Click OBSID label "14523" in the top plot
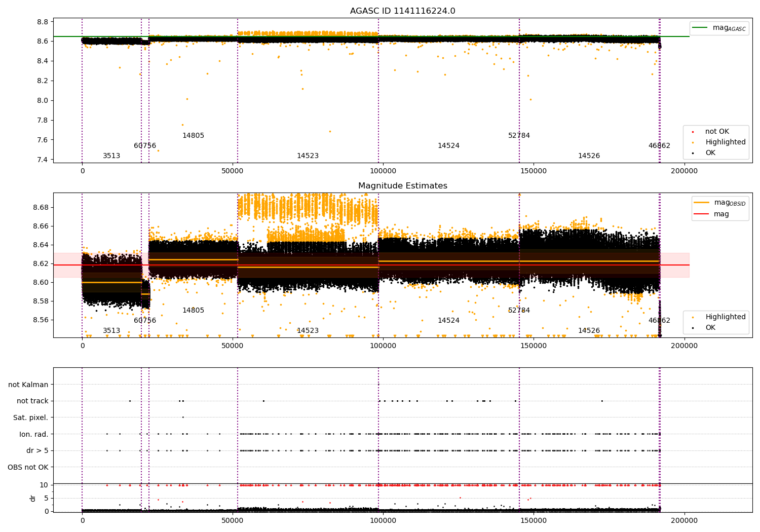Screen dimensions: 760x532 308,156
